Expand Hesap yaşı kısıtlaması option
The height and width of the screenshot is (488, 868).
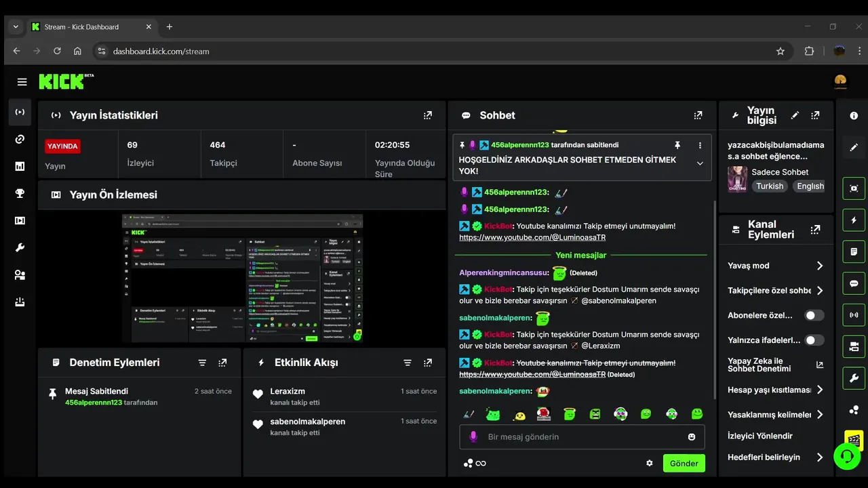776,390
